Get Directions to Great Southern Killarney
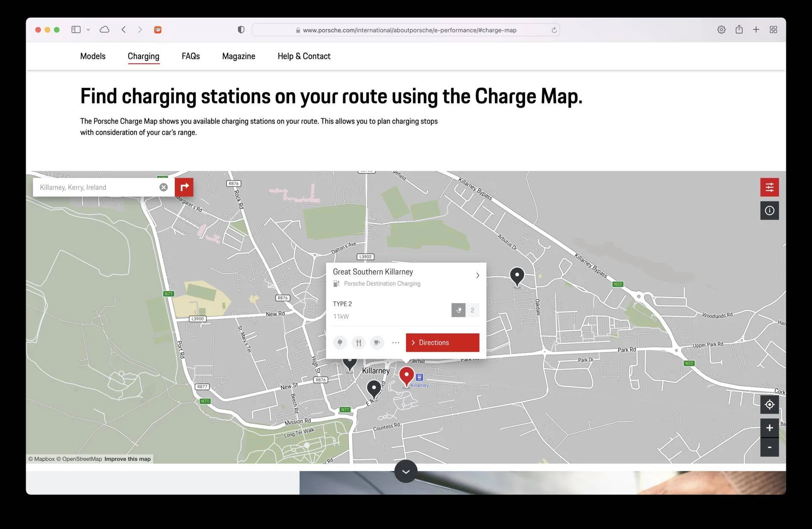This screenshot has width=812, height=529. pyautogui.click(x=442, y=343)
